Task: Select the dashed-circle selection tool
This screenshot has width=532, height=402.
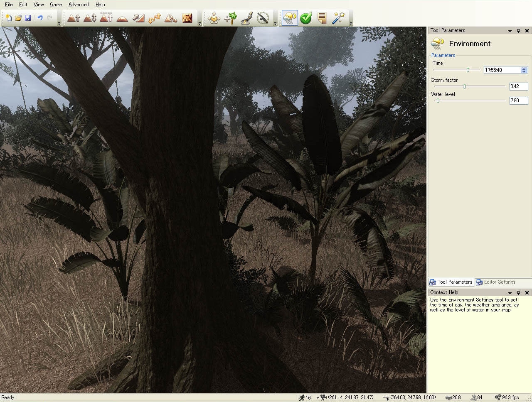Action: click(x=263, y=18)
